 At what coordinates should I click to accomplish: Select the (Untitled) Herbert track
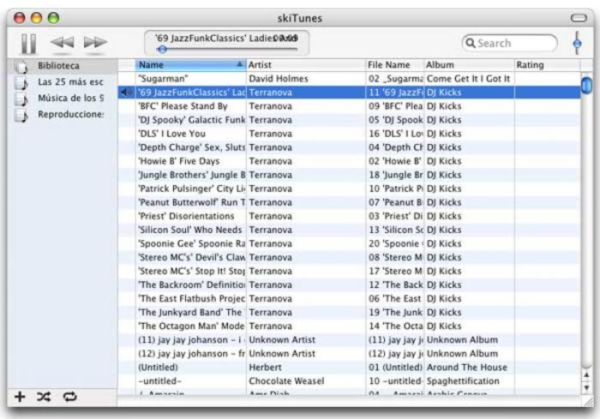click(158, 367)
